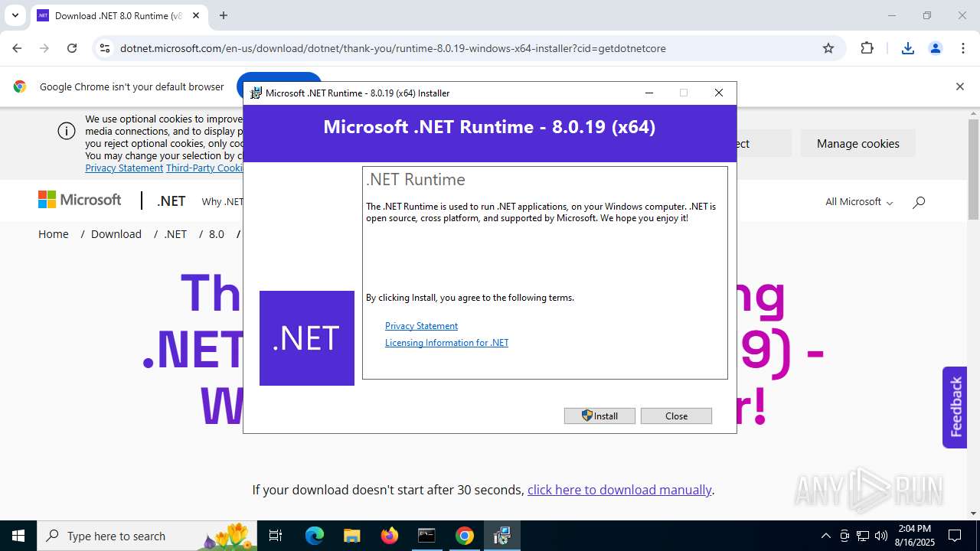980x551 pixels.
Task: Launch Firefox from the taskbar
Action: [390, 536]
